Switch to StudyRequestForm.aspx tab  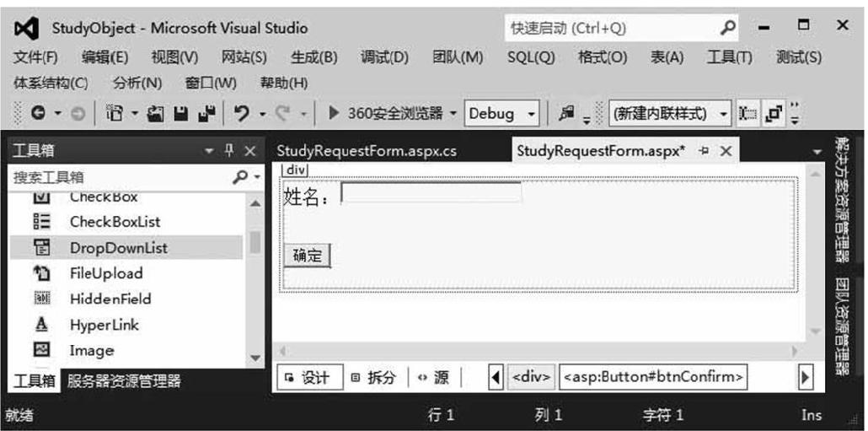point(601,151)
